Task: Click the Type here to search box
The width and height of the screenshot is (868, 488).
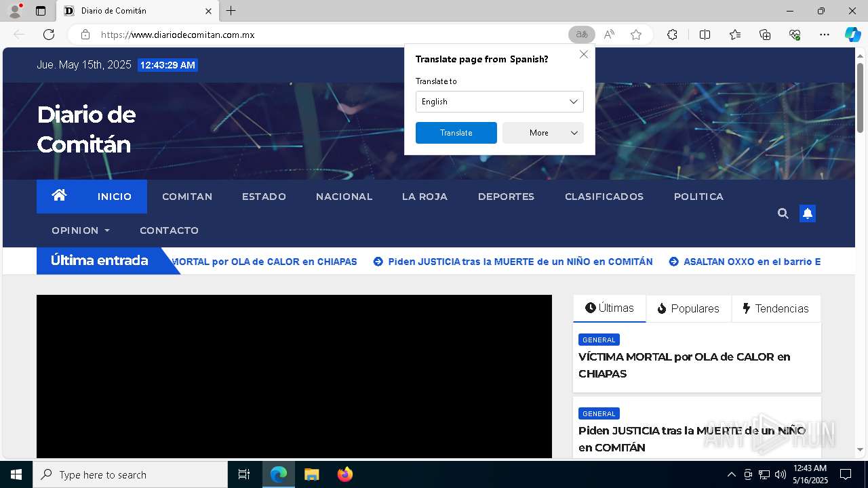Action: 130,474
